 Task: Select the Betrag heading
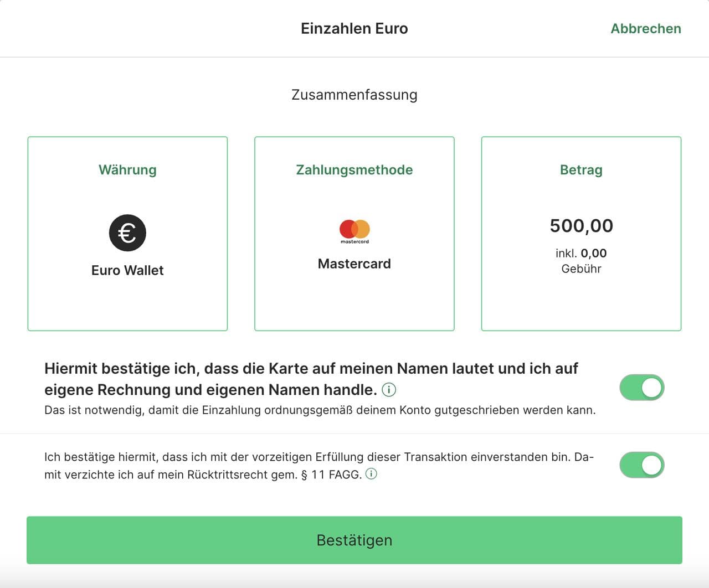[581, 170]
